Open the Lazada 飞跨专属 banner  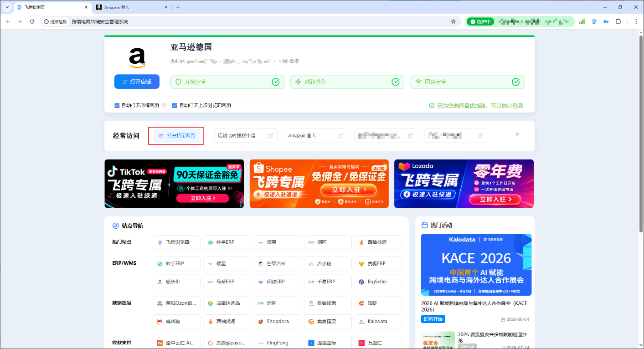click(x=464, y=184)
